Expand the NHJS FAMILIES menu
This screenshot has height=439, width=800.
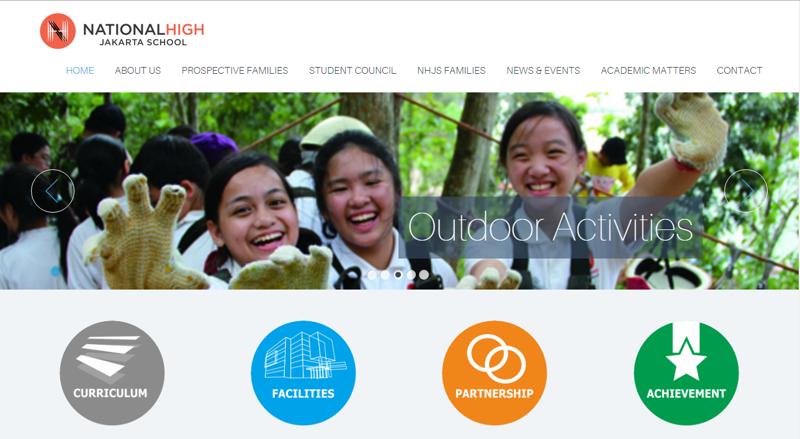pos(452,70)
